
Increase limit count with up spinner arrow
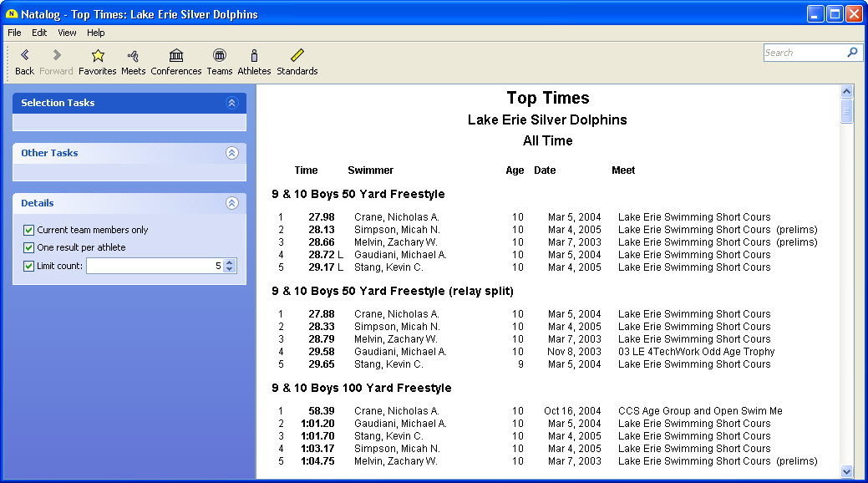[231, 262]
